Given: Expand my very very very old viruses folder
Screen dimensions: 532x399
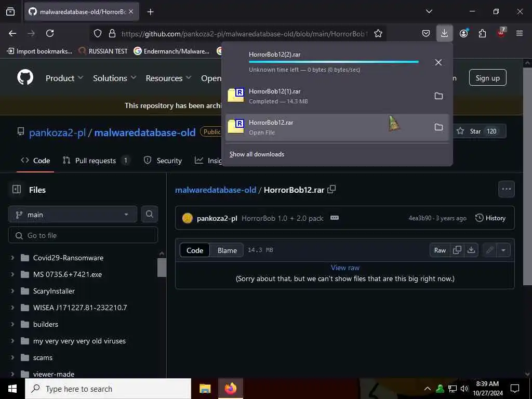Looking at the screenshot, I should click(x=12, y=341).
